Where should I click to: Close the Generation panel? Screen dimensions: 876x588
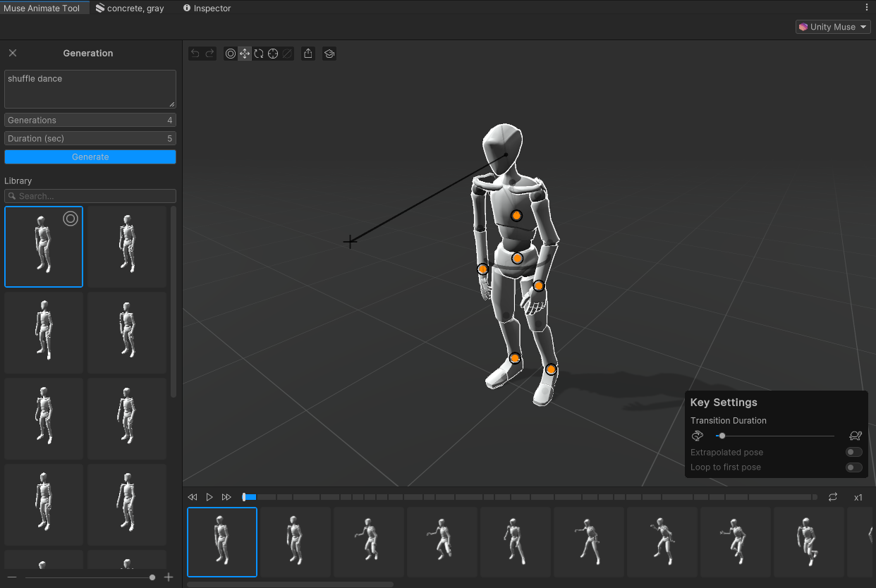[x=13, y=53]
